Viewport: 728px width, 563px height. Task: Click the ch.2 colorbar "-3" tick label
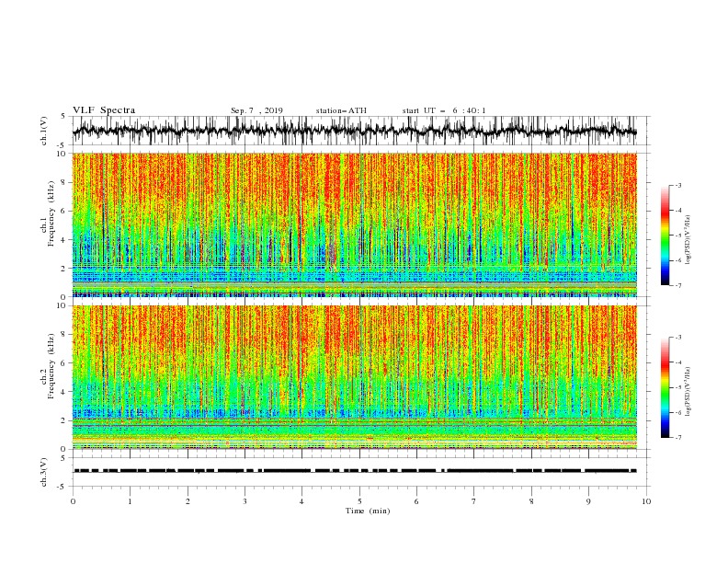[x=678, y=338]
